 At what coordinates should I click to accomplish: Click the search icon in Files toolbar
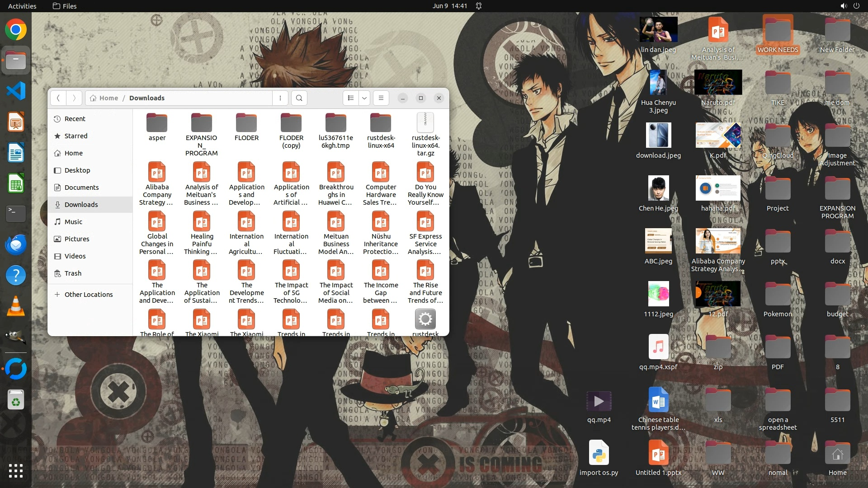(x=299, y=98)
